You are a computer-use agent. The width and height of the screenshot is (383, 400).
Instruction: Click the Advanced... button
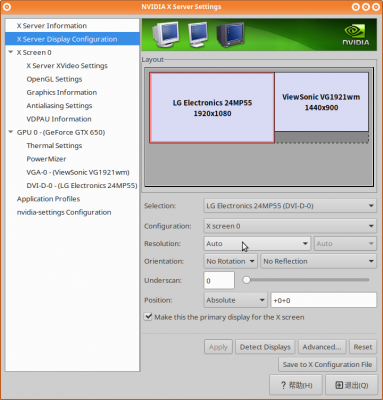tap(322, 347)
